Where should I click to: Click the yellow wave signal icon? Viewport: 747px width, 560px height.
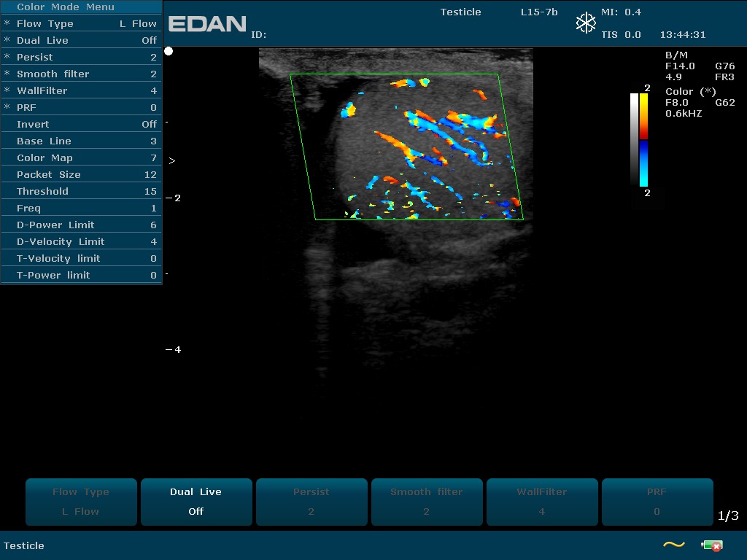point(673,545)
